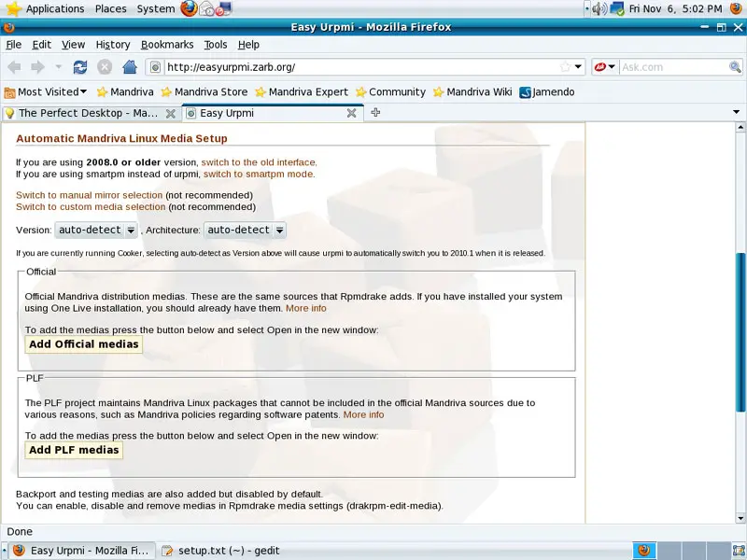
Task: Click Switch to manual mirror selection link
Action: click(89, 195)
